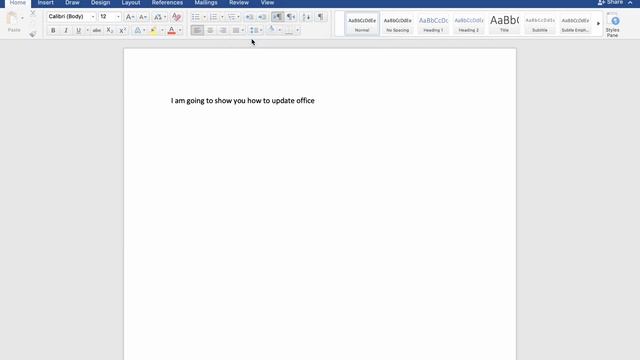Viewport: 640px width, 360px height.
Task: Insert a numbered list
Action: pos(213,17)
